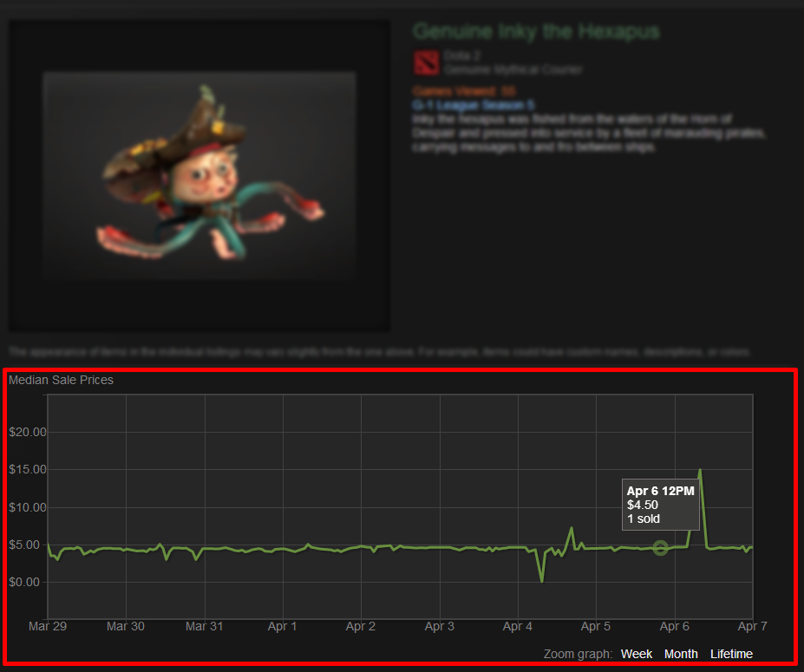Click the 'Apr 5' date label
This screenshot has width=804, height=672.
595,626
